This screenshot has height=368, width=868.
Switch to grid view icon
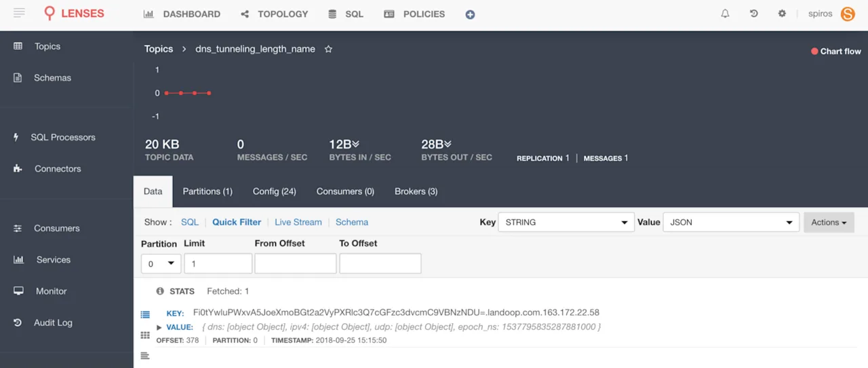145,335
